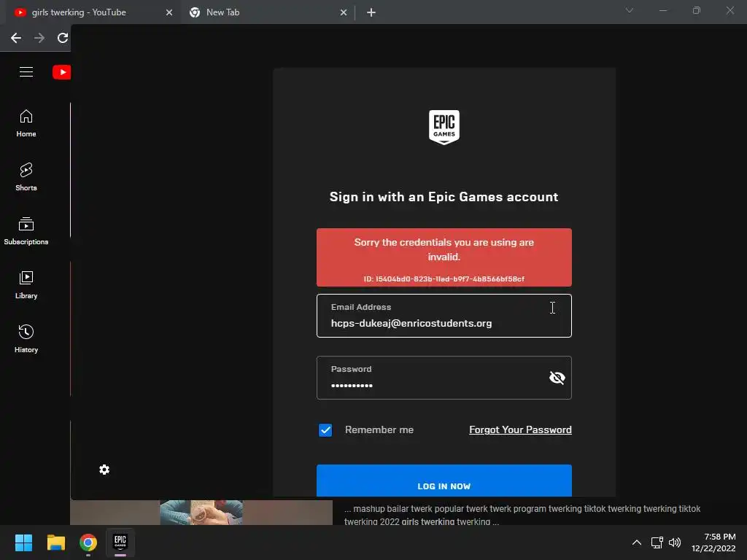Screen dimensions: 747x560
Task: Open Subscriptions in YouTube sidebar
Action: (26, 231)
